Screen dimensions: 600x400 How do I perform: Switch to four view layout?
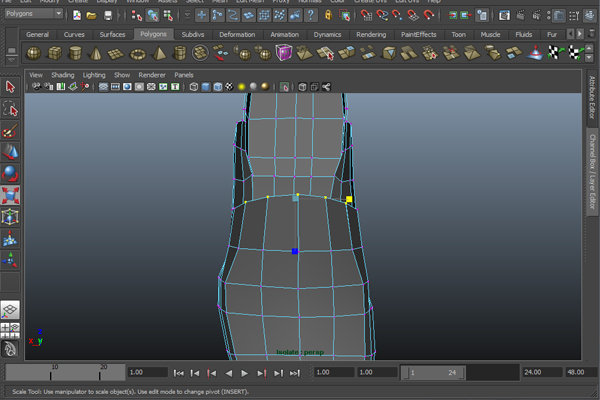pyautogui.click(x=10, y=330)
